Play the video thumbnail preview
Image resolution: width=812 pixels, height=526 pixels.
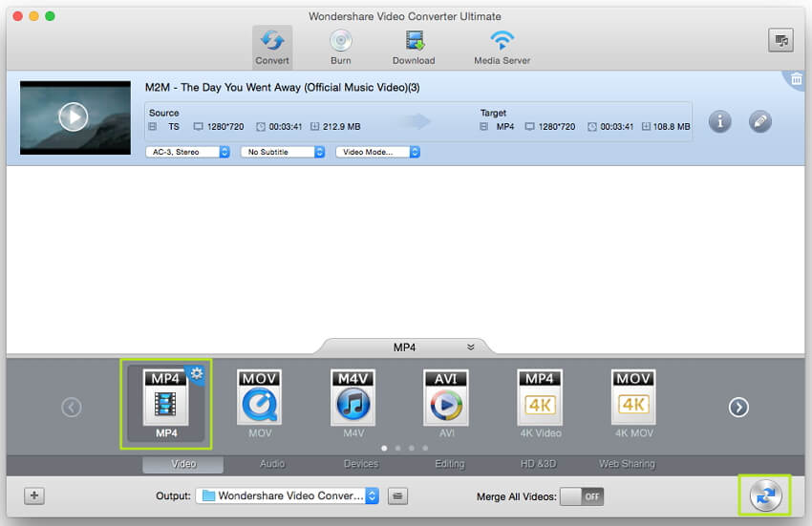73,117
